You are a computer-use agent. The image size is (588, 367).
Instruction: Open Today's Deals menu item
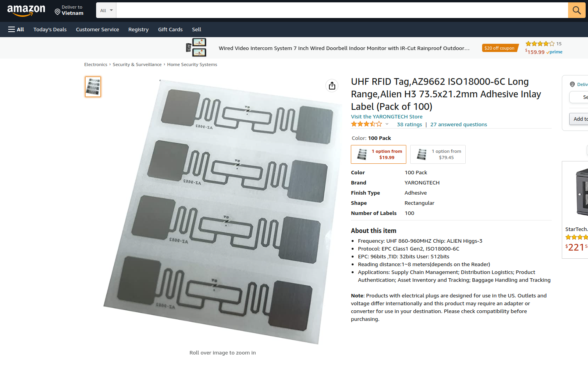pos(50,29)
